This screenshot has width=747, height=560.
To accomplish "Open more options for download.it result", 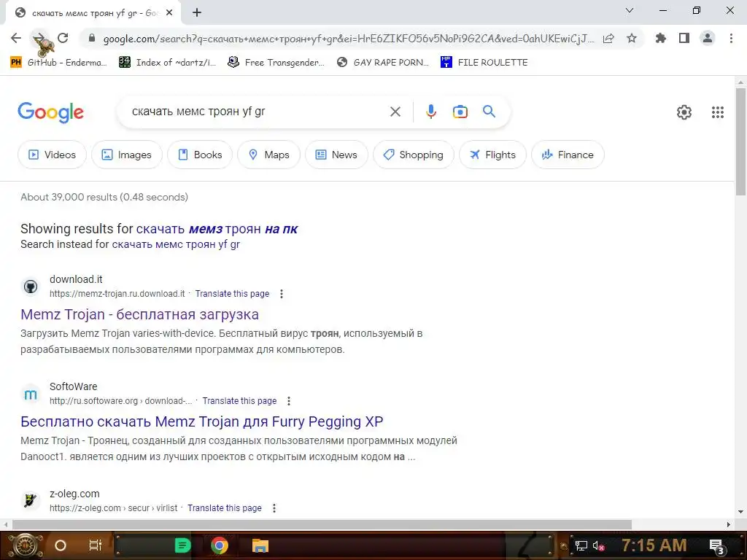I will (x=282, y=294).
